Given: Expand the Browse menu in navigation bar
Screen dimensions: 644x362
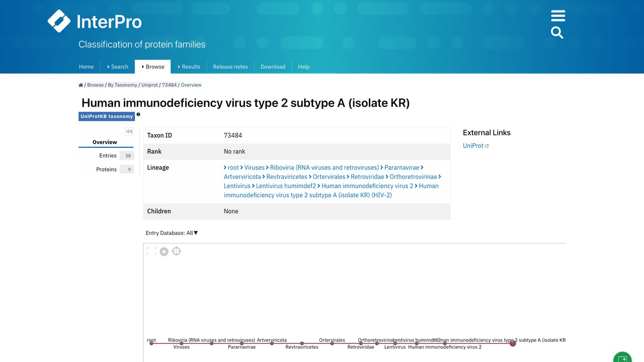Looking at the screenshot, I should pyautogui.click(x=153, y=66).
